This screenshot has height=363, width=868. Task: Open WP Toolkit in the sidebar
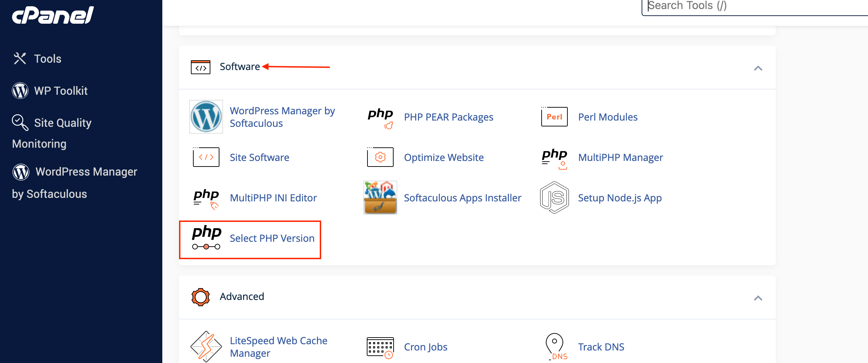(61, 91)
